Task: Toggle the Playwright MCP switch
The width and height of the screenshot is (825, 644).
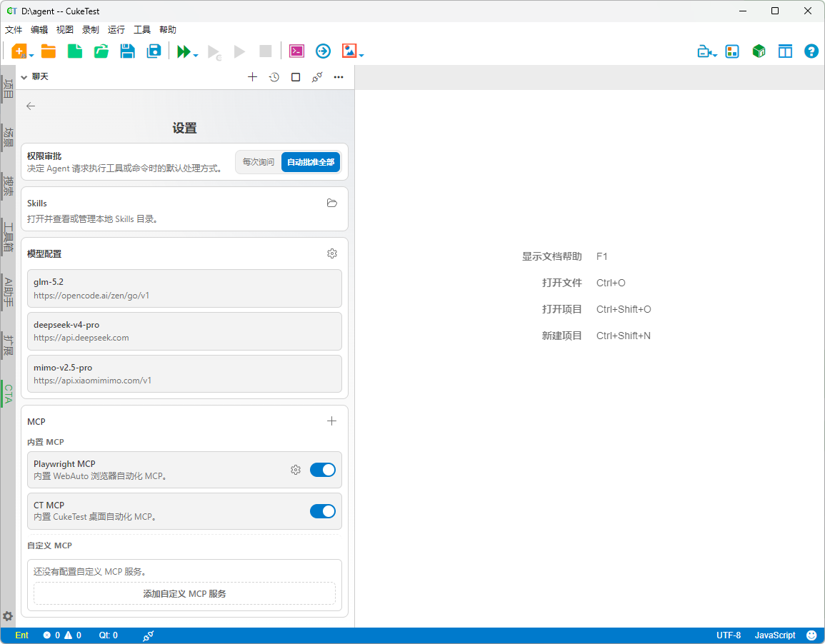Action: [323, 470]
